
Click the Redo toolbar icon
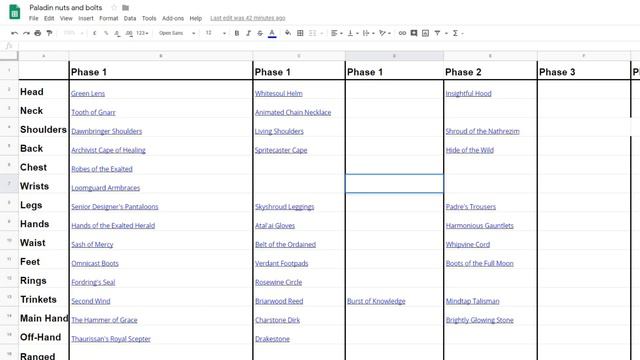tap(26, 33)
